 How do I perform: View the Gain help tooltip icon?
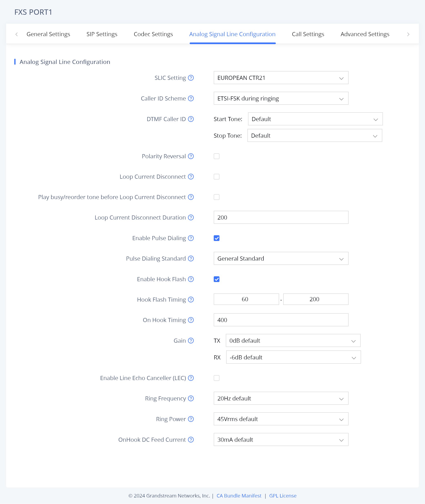(191, 340)
